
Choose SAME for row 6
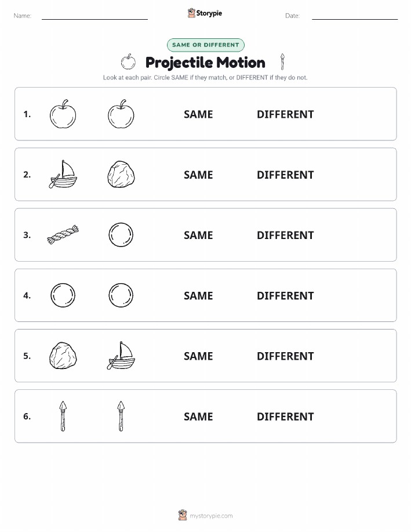click(198, 417)
